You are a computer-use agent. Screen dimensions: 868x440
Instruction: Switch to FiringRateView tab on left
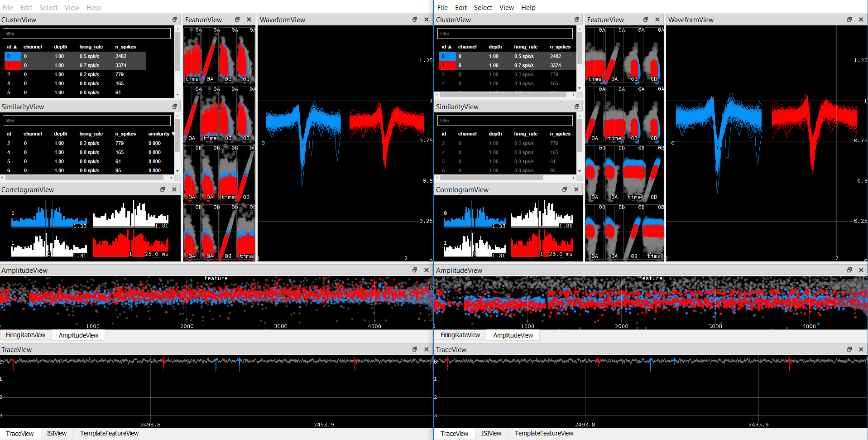coord(25,335)
